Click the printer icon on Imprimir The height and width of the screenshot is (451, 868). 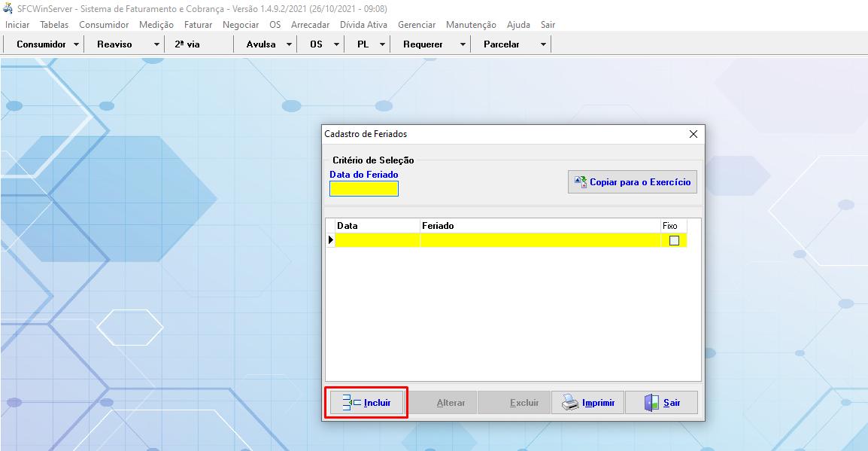pyautogui.click(x=571, y=403)
